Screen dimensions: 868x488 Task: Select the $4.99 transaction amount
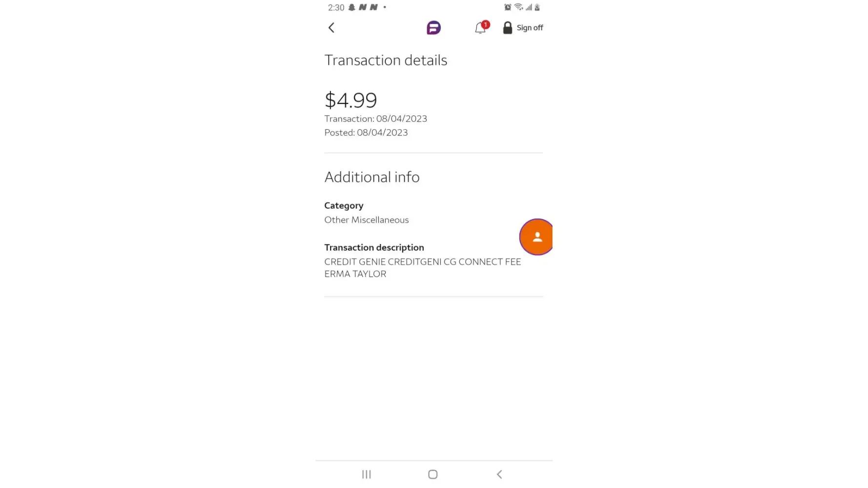click(351, 100)
